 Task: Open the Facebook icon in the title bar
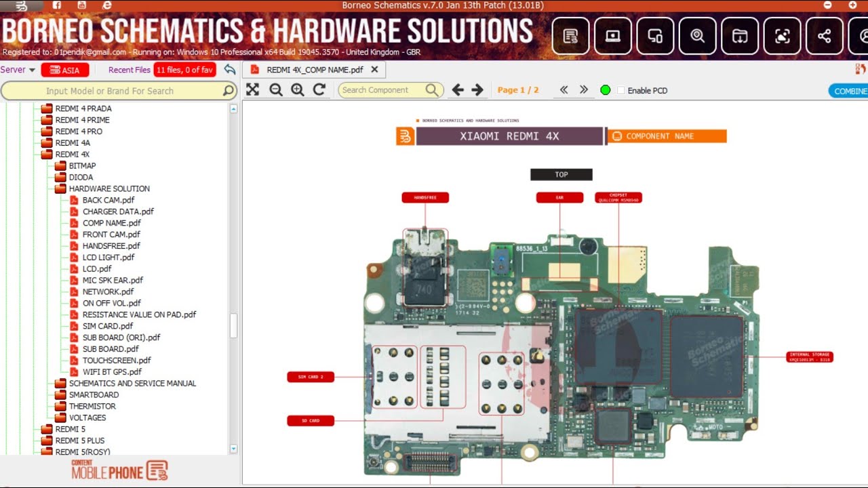click(x=57, y=5)
